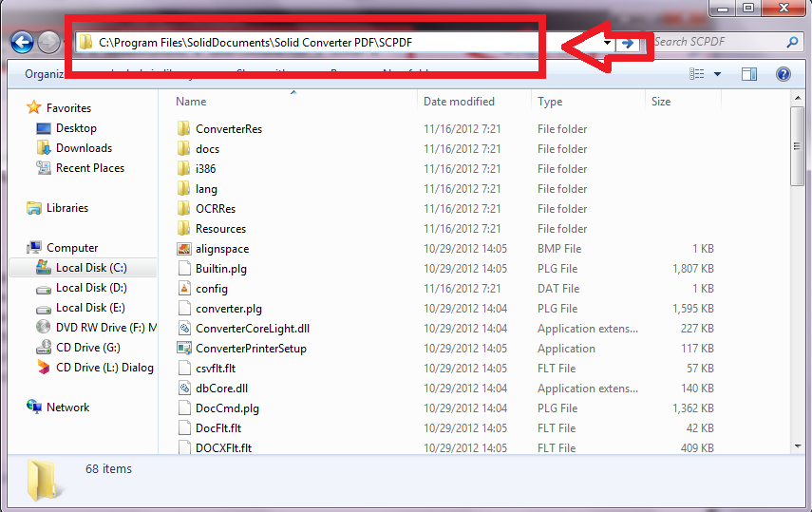812x512 pixels.
Task: Click the 1,807 KB size cell
Action: (x=693, y=269)
